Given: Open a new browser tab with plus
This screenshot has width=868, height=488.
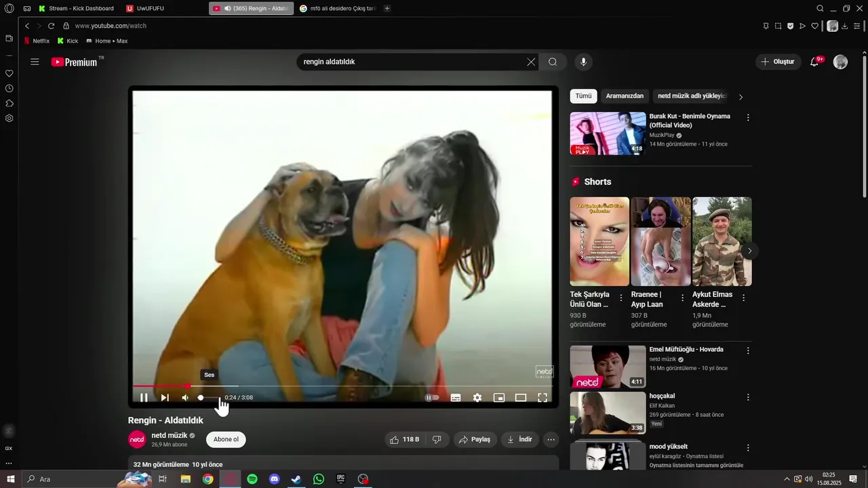Looking at the screenshot, I should [387, 8].
